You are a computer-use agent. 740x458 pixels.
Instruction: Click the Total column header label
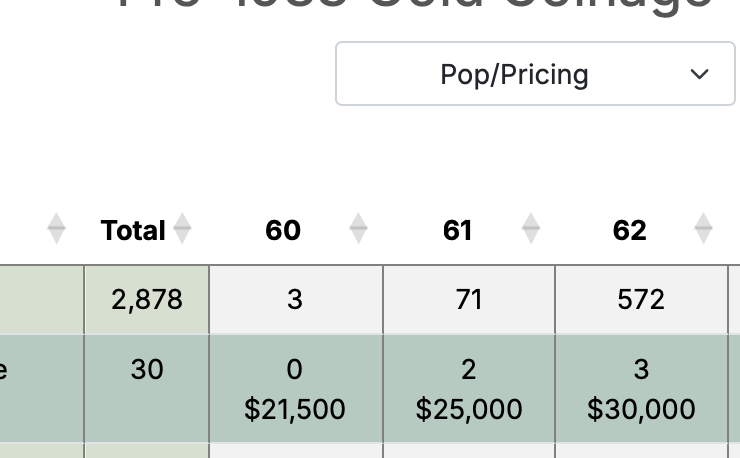(x=133, y=230)
